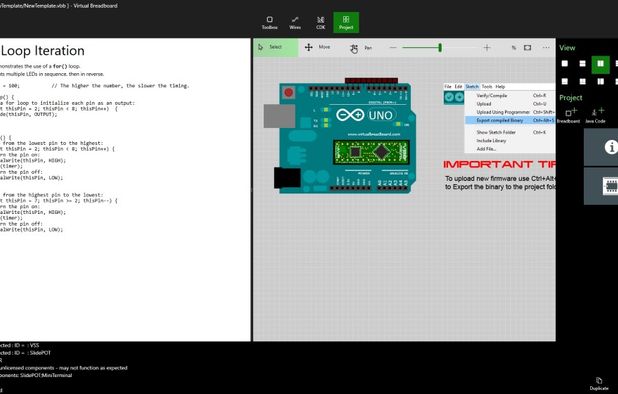Screen dimensions: 618x394
Task: Select the top-bottom split view layout
Action: coord(583,63)
